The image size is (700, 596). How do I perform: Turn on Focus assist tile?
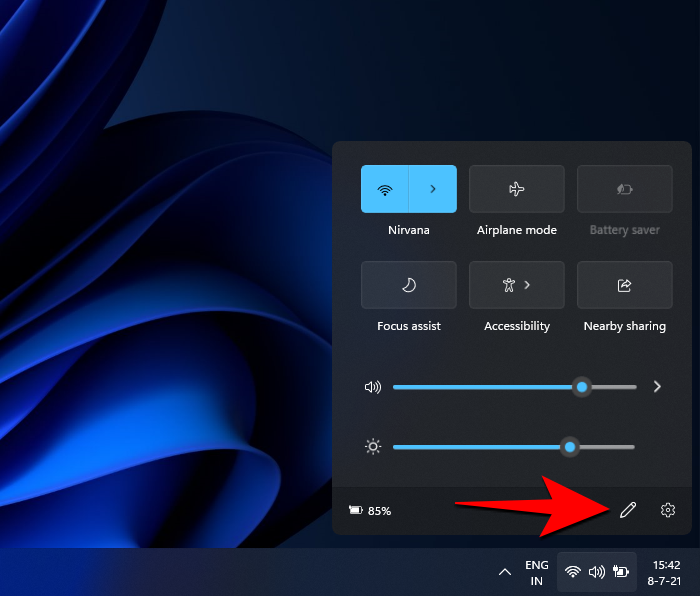tap(408, 285)
